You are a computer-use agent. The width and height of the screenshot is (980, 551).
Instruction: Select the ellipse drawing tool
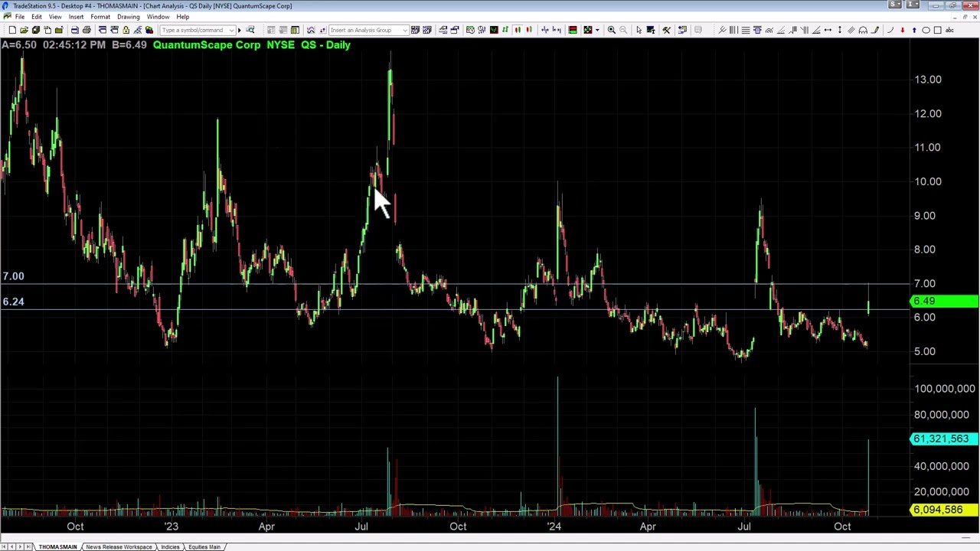pos(926,30)
